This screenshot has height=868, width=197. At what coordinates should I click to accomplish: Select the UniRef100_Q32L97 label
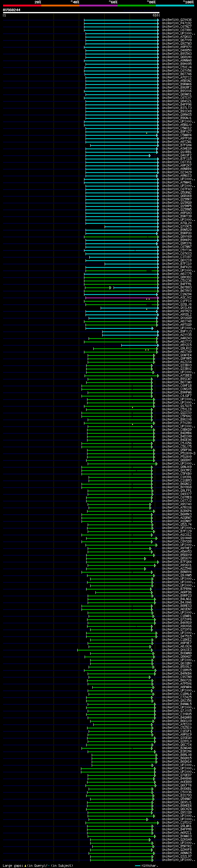[x=177, y=856]
